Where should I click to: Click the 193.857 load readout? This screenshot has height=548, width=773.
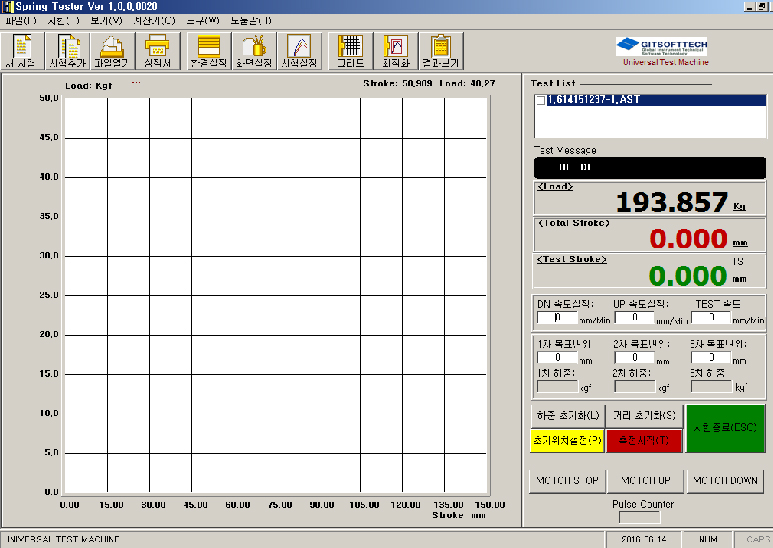click(672, 202)
